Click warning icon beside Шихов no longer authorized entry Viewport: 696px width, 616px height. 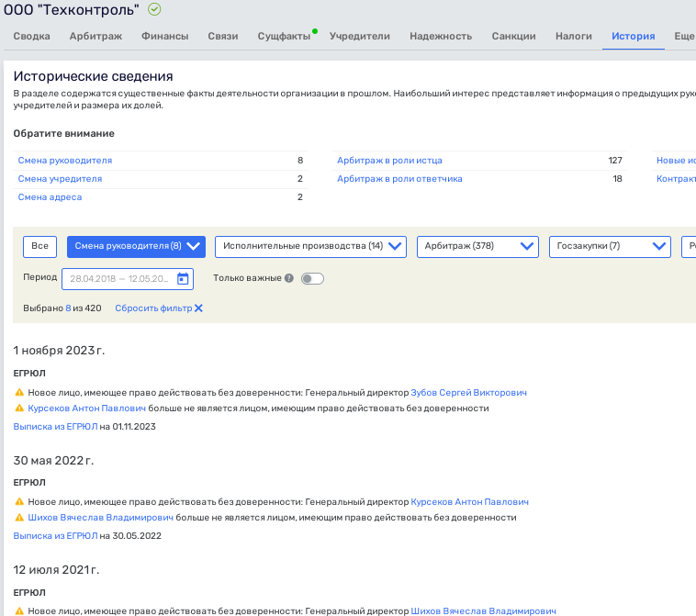19,518
